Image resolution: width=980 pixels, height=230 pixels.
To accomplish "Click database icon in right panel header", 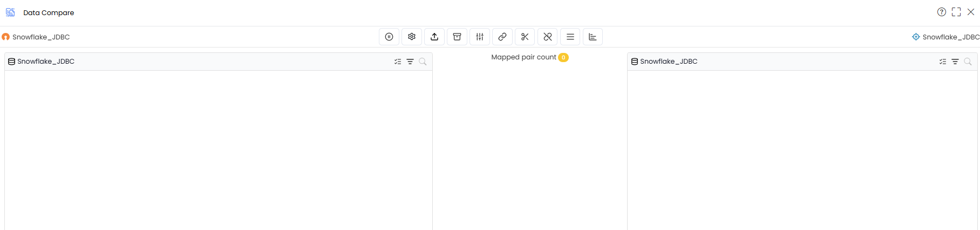I will point(635,62).
